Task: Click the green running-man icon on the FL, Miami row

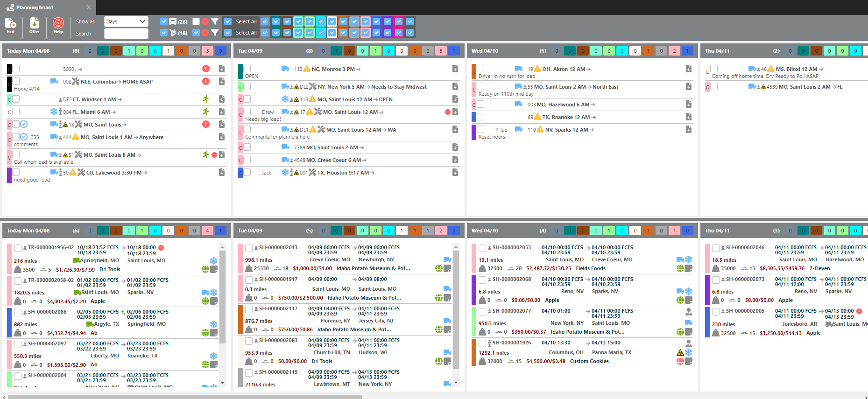Action: coord(206,112)
